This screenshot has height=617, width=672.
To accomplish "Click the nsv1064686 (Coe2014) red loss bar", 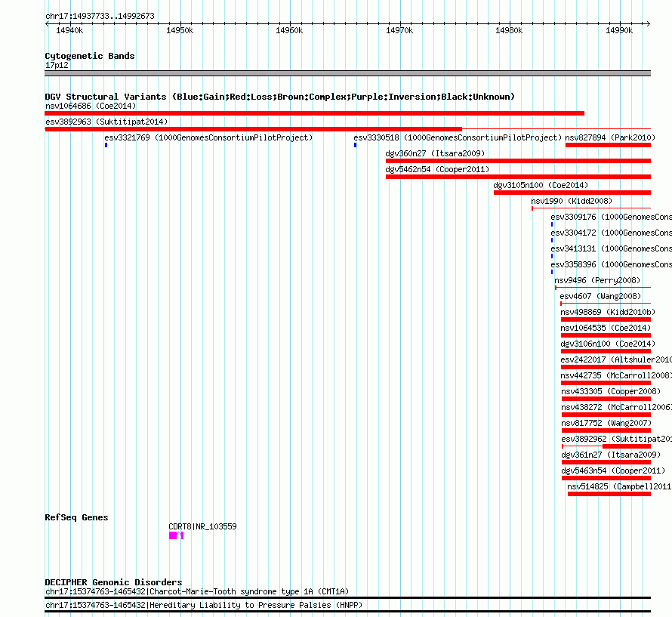I will coord(314,113).
